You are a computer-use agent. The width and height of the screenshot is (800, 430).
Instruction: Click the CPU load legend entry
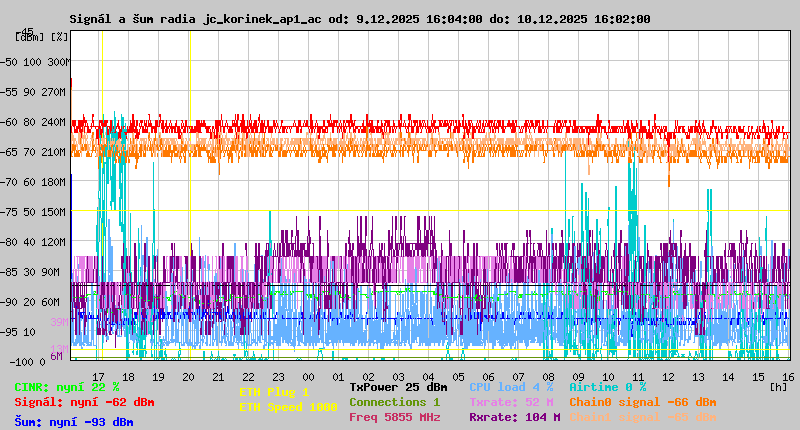(511, 387)
